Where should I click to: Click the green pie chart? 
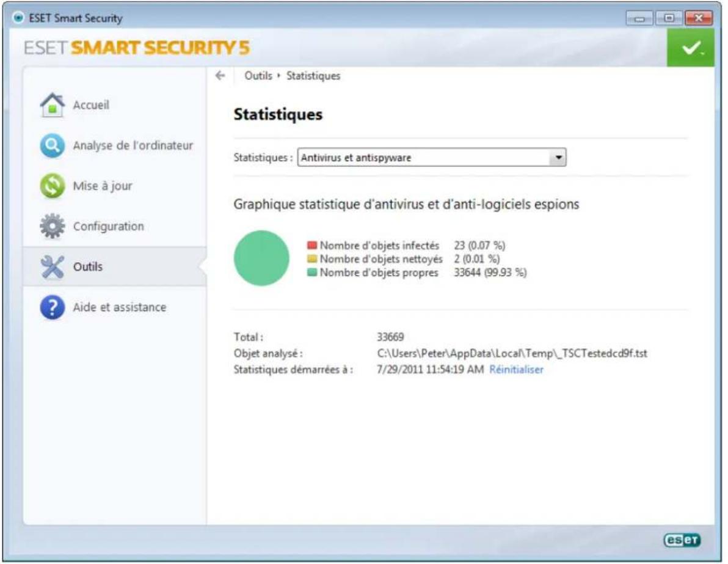(x=261, y=258)
